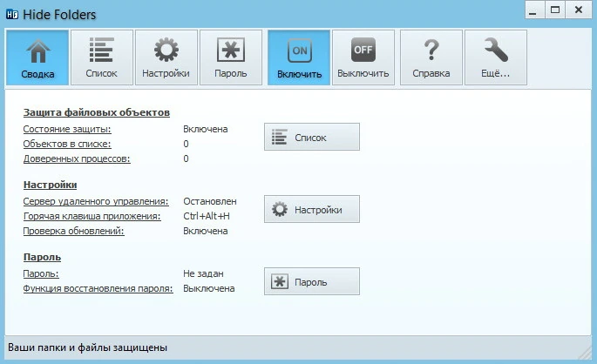Open the Список toolbar button
Image resolution: width=597 pixels, height=364 pixels.
102,57
